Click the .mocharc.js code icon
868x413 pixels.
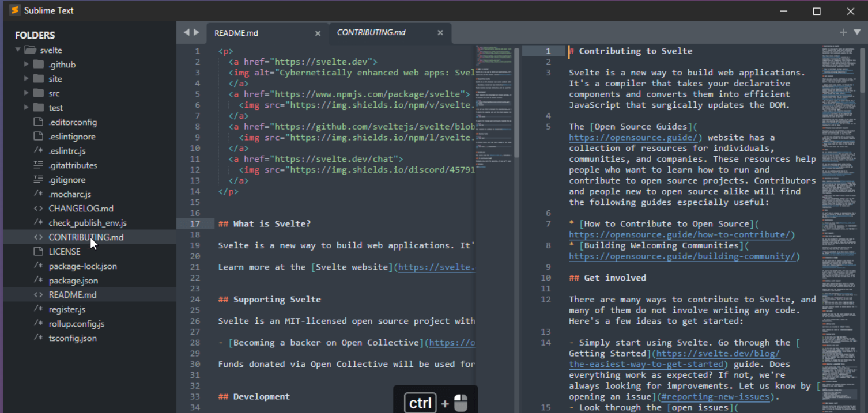(39, 194)
